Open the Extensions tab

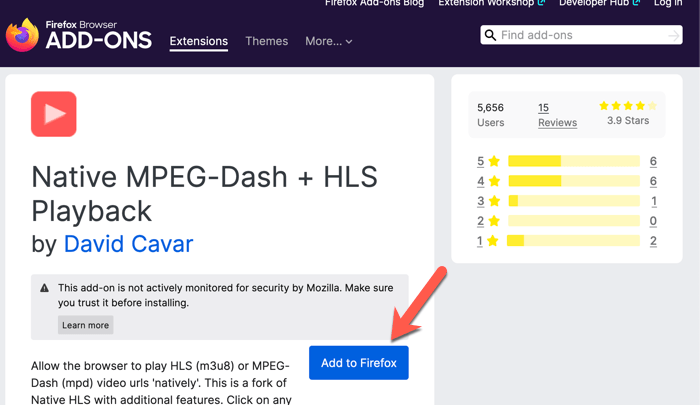tap(198, 41)
